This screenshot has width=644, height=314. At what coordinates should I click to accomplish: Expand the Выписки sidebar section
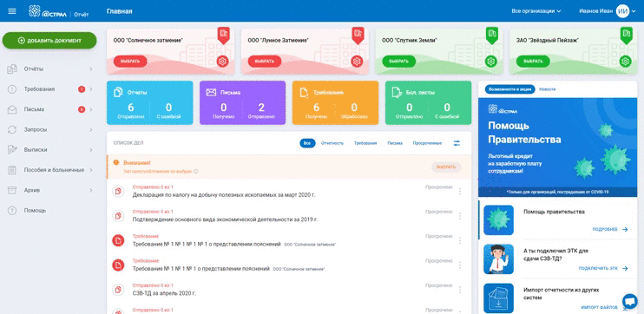pyautogui.click(x=91, y=150)
